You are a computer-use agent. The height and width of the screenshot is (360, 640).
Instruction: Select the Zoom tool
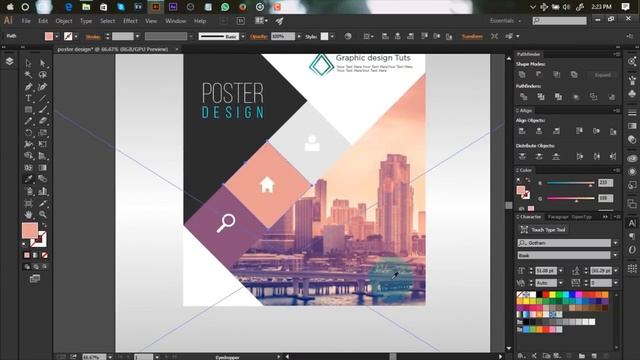point(42,214)
